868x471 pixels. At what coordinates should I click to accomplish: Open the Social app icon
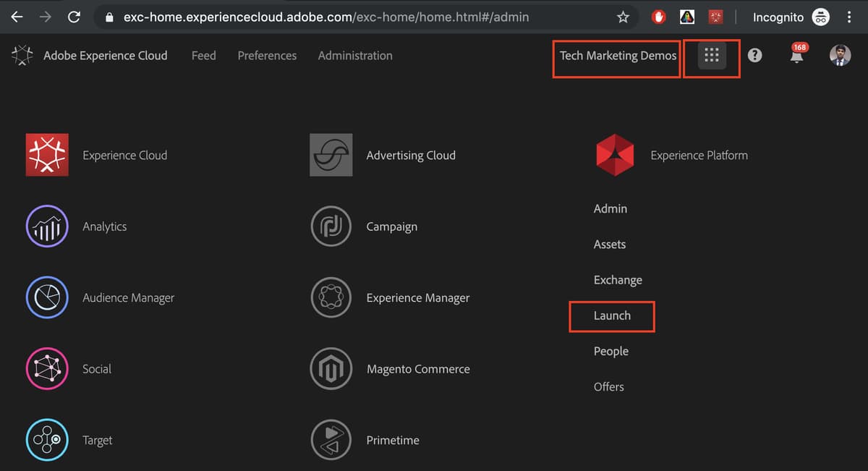click(46, 368)
